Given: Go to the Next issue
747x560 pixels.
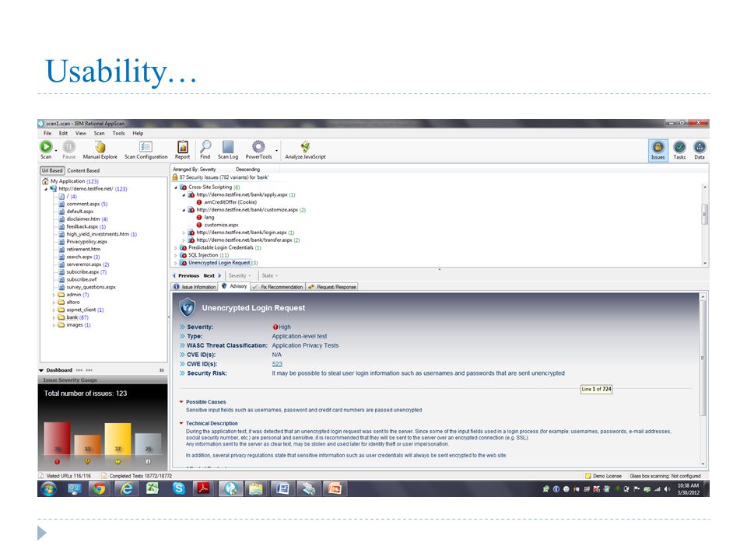Looking at the screenshot, I should click(212, 275).
